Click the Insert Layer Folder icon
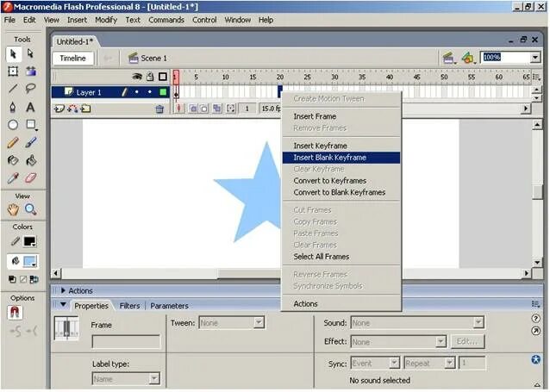 coord(85,109)
